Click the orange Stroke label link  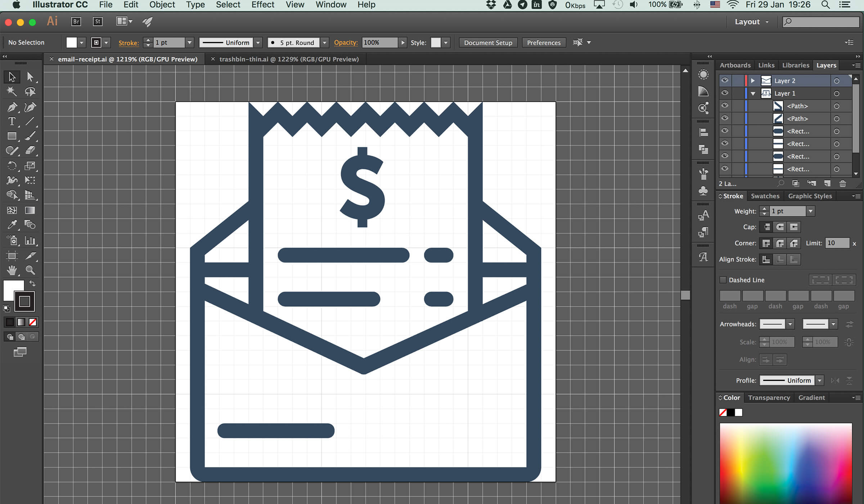(129, 43)
